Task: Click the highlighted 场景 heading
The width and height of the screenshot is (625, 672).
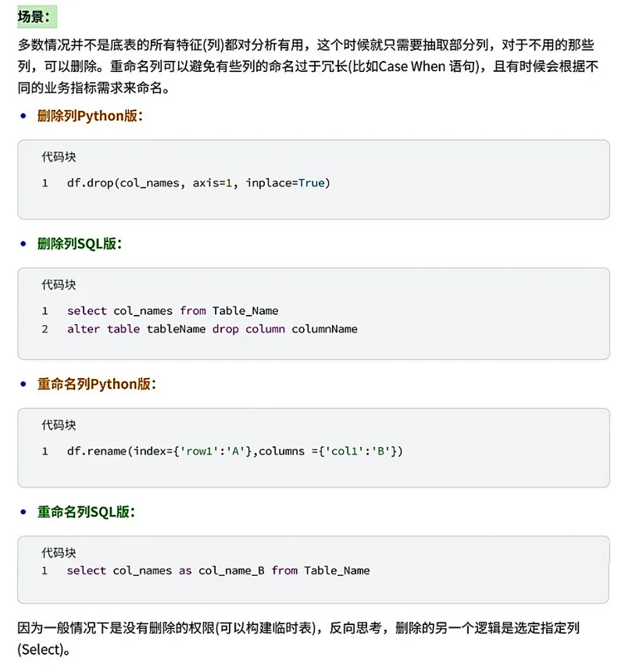Action: (x=37, y=16)
